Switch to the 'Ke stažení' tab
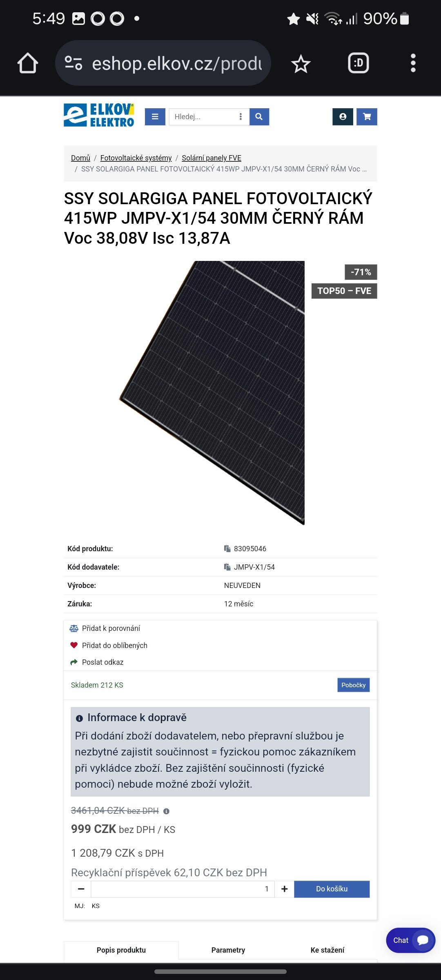The image size is (441, 980). [x=327, y=950]
